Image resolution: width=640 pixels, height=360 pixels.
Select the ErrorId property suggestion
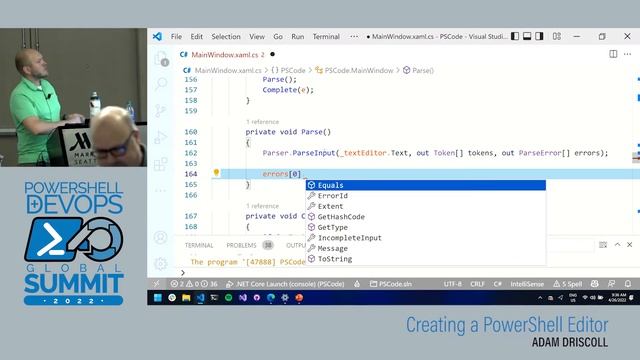pyautogui.click(x=426, y=196)
